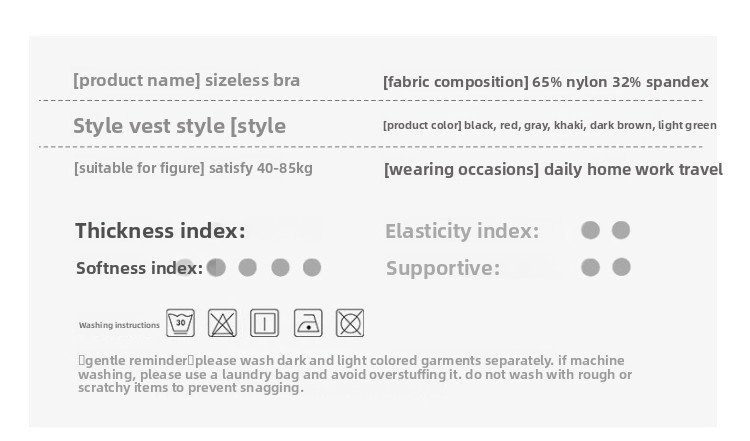Image resolution: width=750 pixels, height=441 pixels.
Task: Click the Softness index label
Action: [139, 268]
